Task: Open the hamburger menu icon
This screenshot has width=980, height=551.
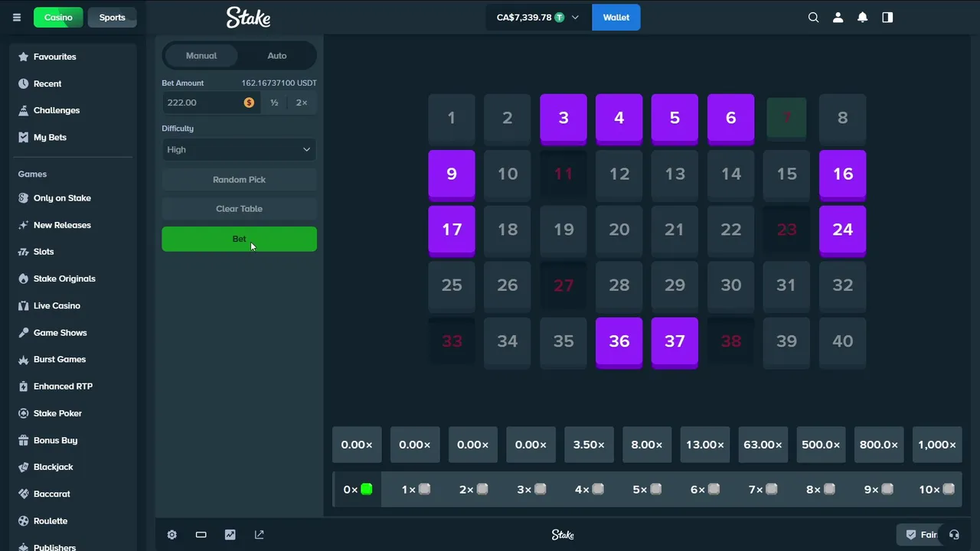Action: pos(17,18)
